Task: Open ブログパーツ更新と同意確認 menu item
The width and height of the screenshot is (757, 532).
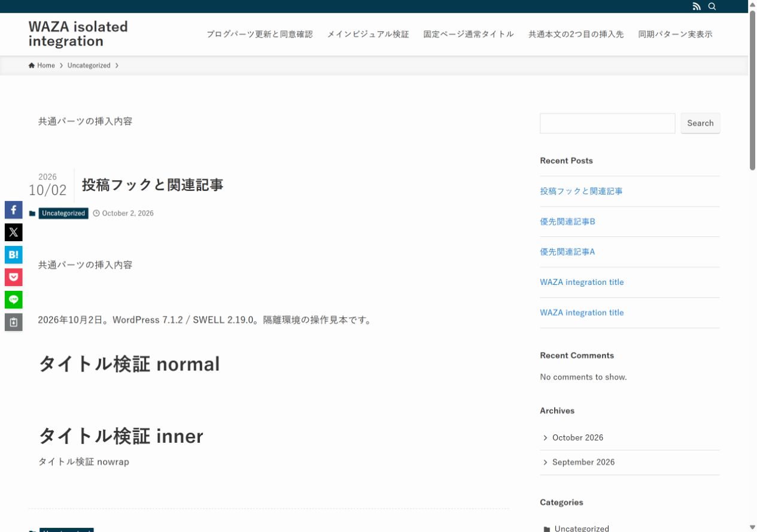Action: click(260, 34)
